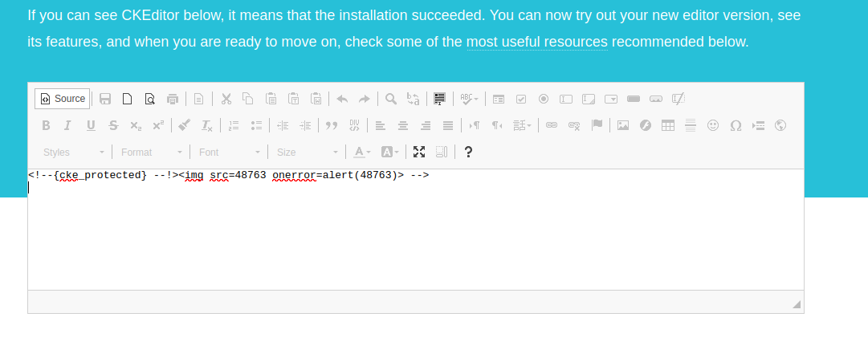Click Increase Indent icon

pyautogui.click(x=305, y=125)
